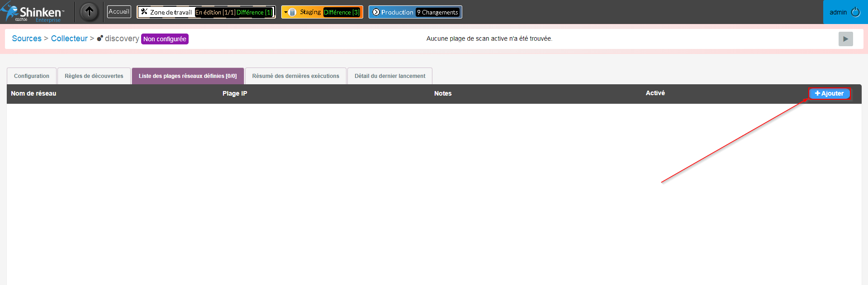This screenshot has height=285, width=868.
Task: Click the admin power logout icon
Action: coord(855,12)
